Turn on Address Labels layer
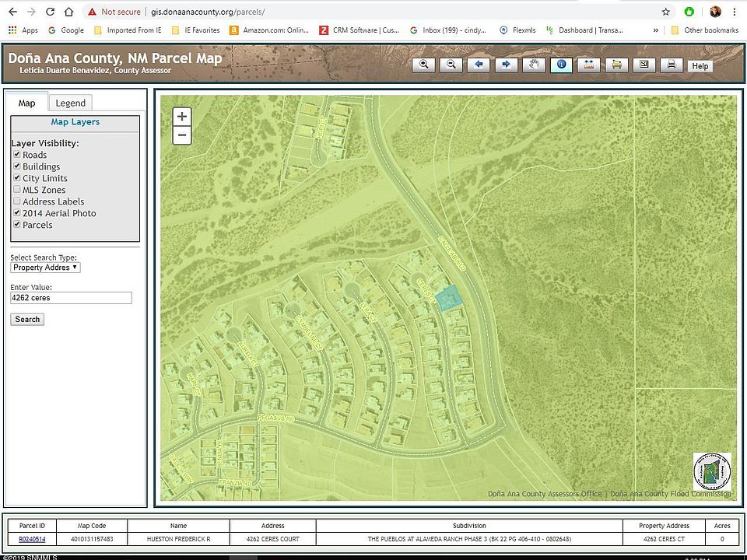The height and width of the screenshot is (560, 747). coord(16,201)
